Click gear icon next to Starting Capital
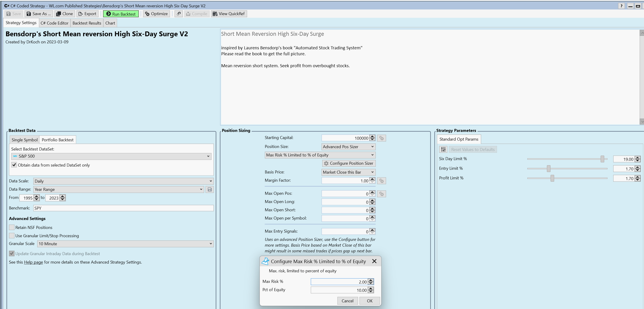 (x=381, y=138)
